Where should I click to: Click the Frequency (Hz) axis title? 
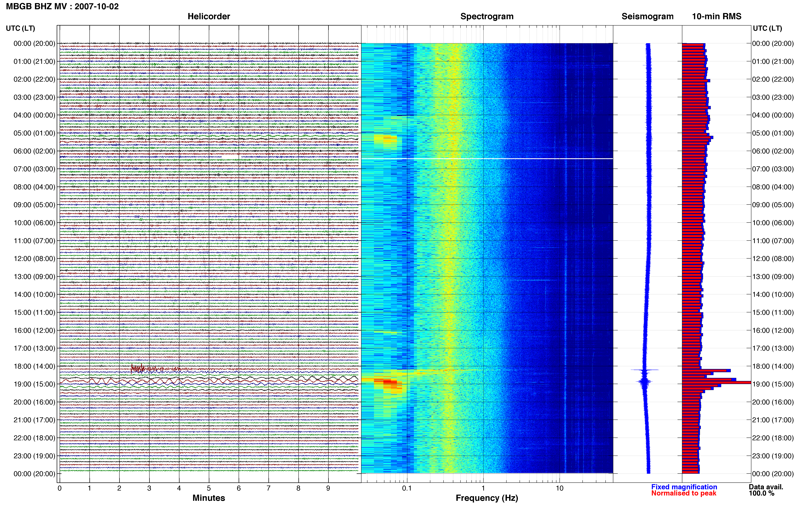pyautogui.click(x=487, y=498)
